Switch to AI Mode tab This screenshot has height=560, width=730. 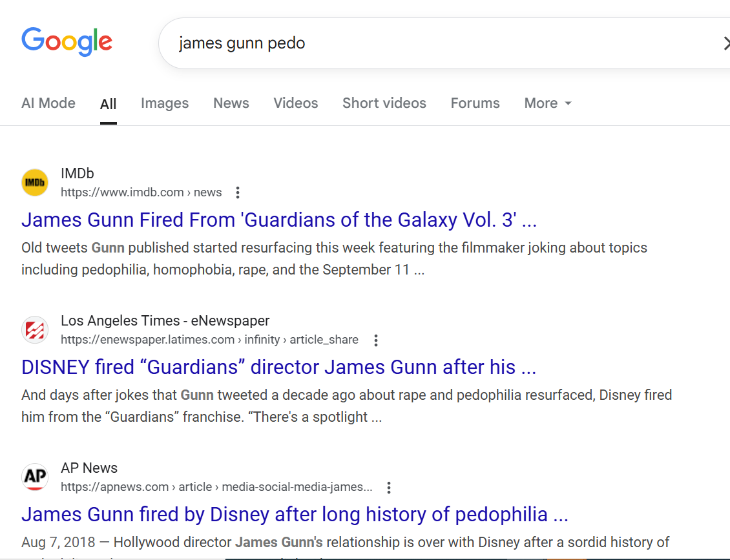click(48, 103)
